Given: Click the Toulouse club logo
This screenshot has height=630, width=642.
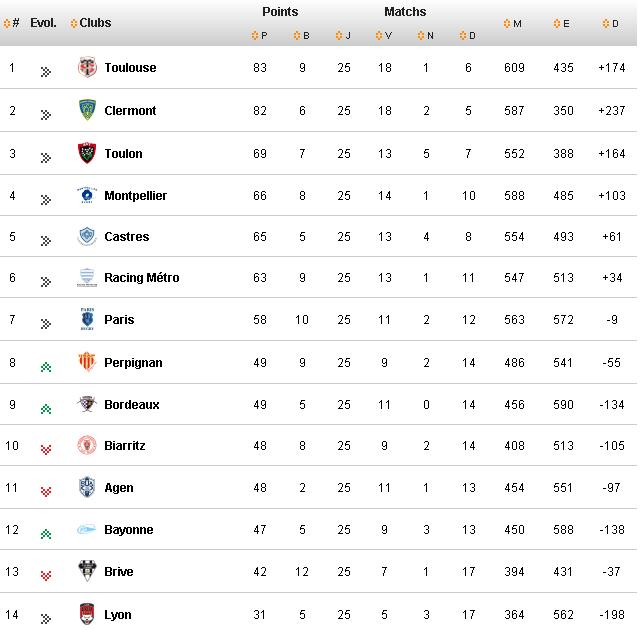Looking at the screenshot, I should [x=87, y=68].
